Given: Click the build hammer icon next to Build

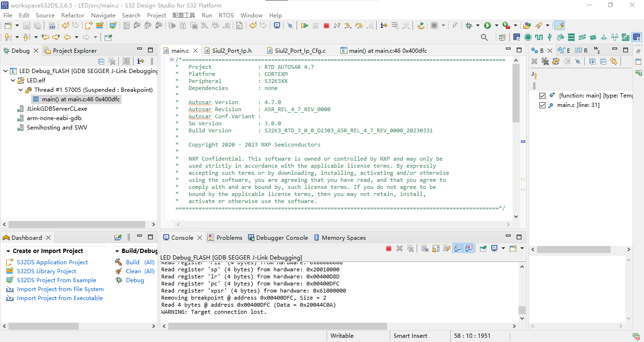Looking at the screenshot, I should coord(118,262).
